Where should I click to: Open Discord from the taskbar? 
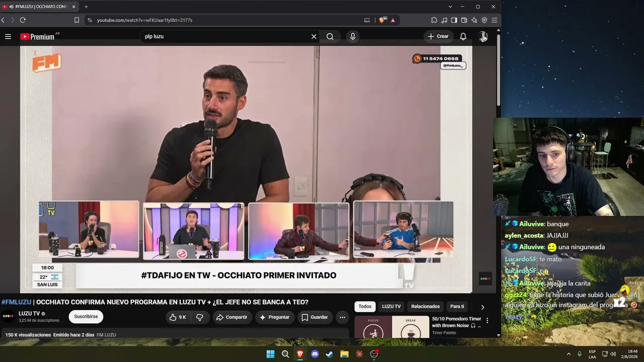click(315, 354)
